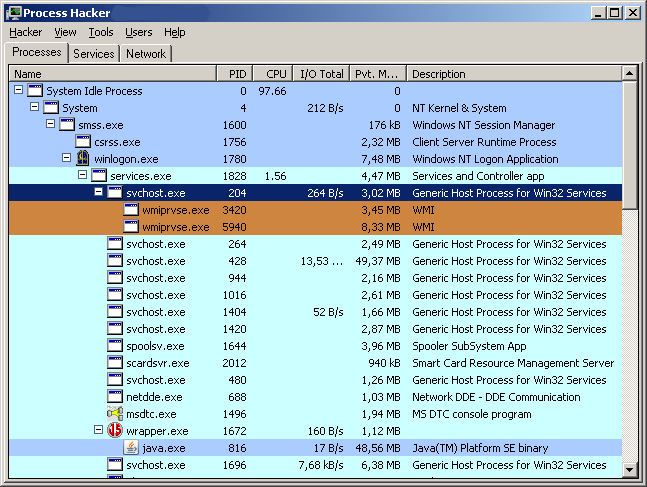Click icon of svchost.exe PID 1696
Viewport: 647px width, 487px height.
(x=115, y=464)
